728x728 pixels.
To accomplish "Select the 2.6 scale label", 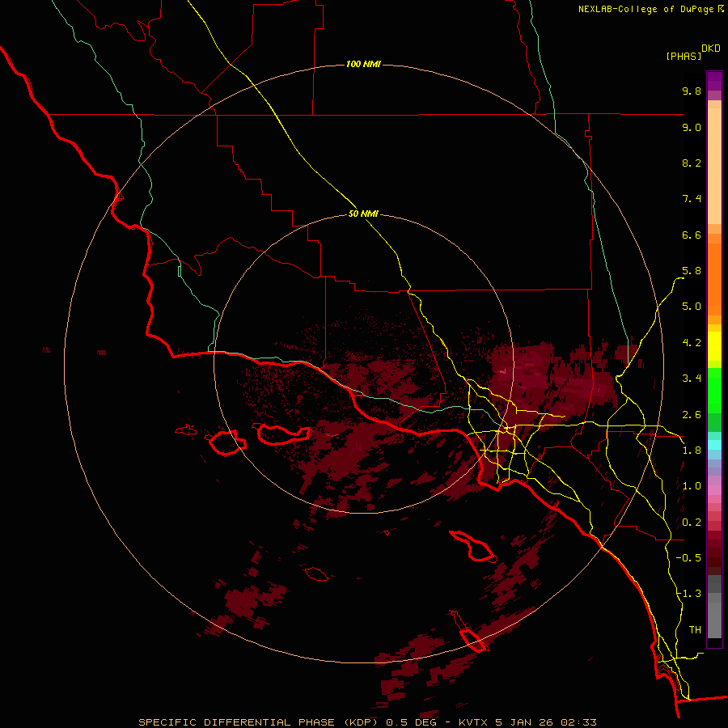I will [692, 415].
